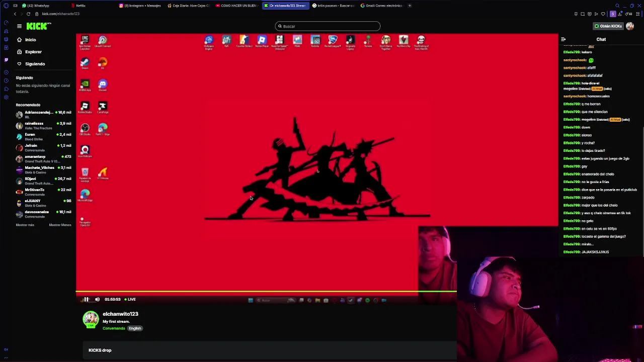Click Obtén KICKs button
Screen dimensions: 644x362
(x=608, y=26)
